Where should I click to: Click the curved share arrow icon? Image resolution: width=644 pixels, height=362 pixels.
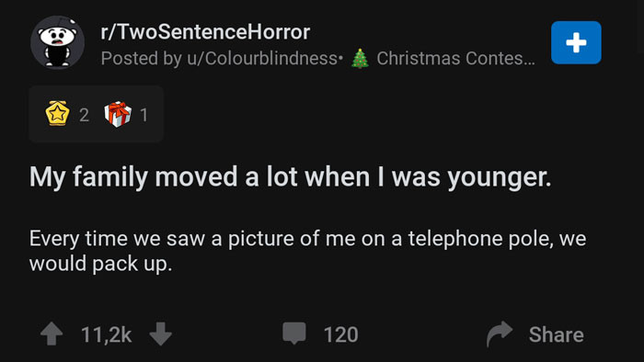(500, 334)
